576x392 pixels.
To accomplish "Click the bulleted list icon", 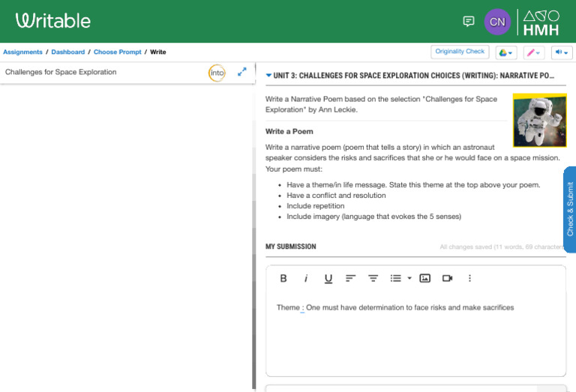I will pyautogui.click(x=395, y=278).
